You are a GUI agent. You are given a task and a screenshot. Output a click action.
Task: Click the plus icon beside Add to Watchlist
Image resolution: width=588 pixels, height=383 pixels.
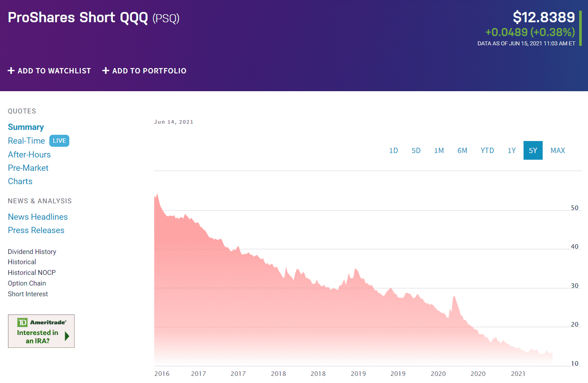11,71
